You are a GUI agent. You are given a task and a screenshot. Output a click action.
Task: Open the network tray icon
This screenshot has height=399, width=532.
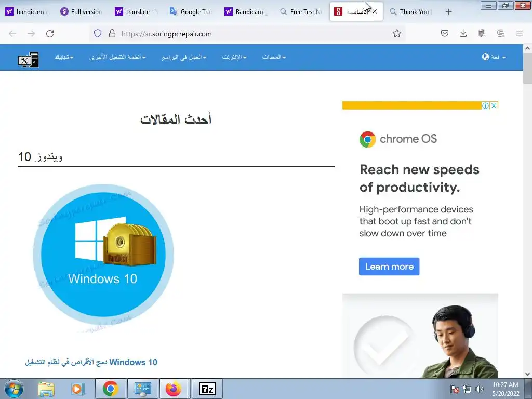[x=467, y=389]
